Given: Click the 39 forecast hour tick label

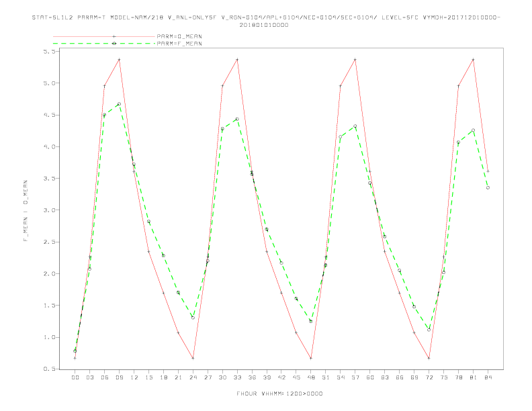Looking at the screenshot, I should pyautogui.click(x=267, y=377).
